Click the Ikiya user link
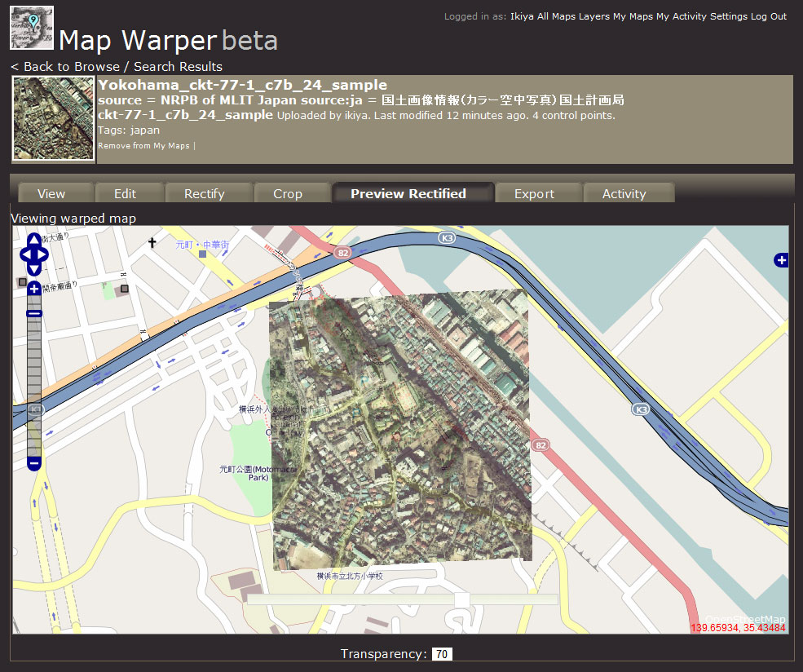This screenshot has width=803, height=672. (522, 16)
